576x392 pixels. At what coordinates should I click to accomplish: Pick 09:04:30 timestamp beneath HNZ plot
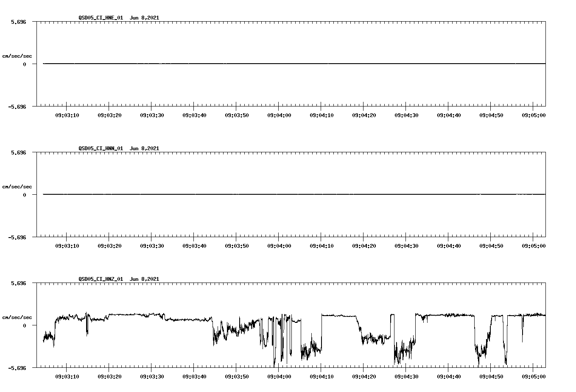point(406,377)
